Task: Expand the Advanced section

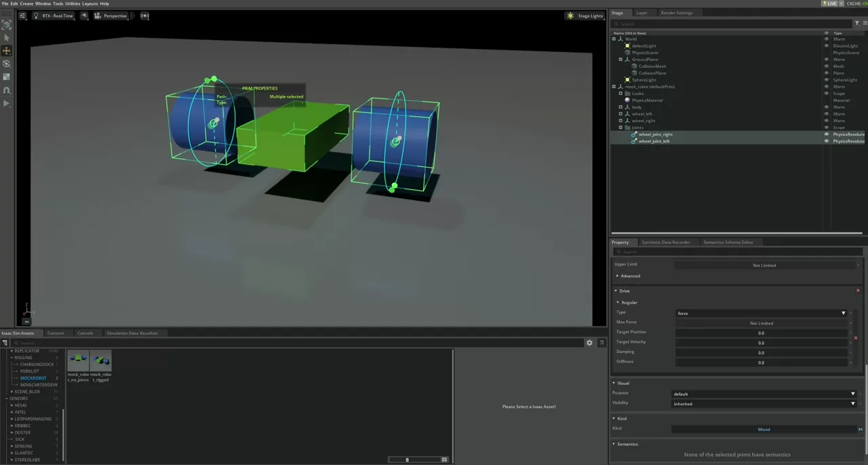Action: click(628, 276)
